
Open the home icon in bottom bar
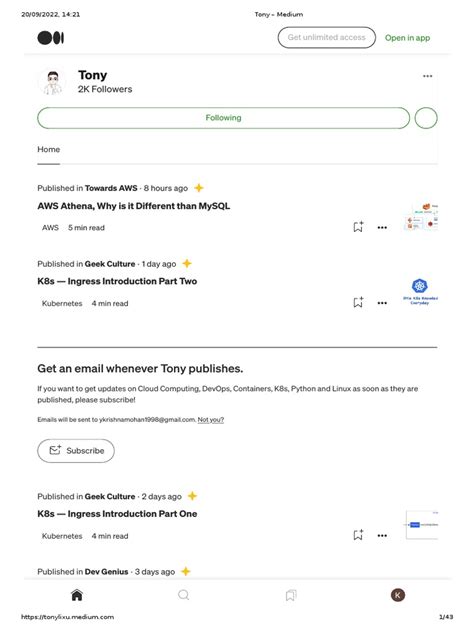[77, 595]
